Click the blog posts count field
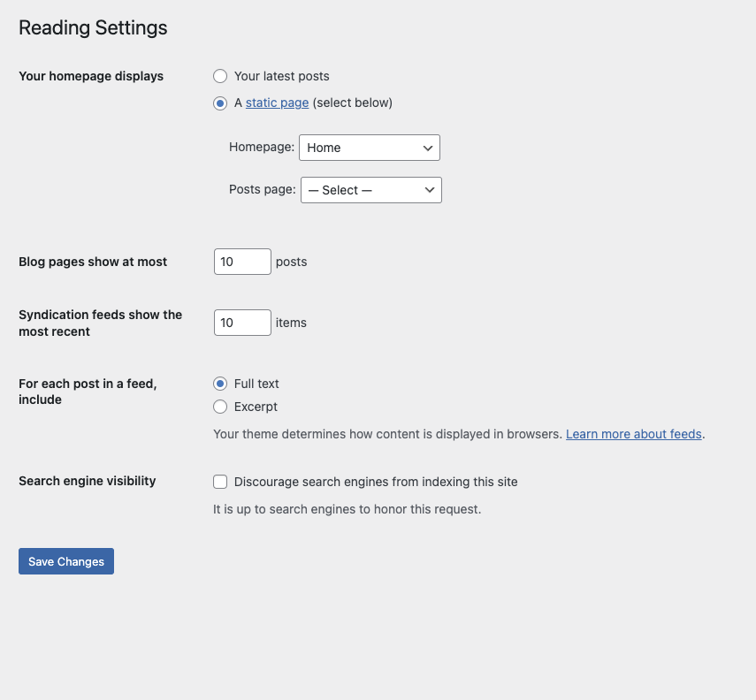This screenshot has height=700, width=756. coord(241,262)
